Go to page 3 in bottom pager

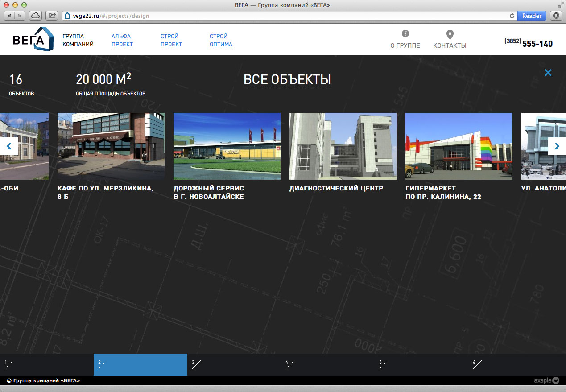[234, 365]
